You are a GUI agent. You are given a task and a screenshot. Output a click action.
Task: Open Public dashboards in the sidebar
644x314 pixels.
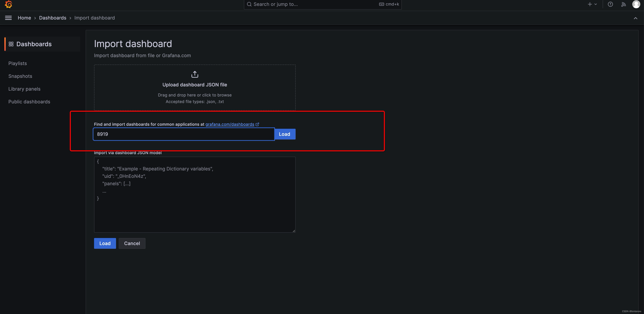point(29,102)
